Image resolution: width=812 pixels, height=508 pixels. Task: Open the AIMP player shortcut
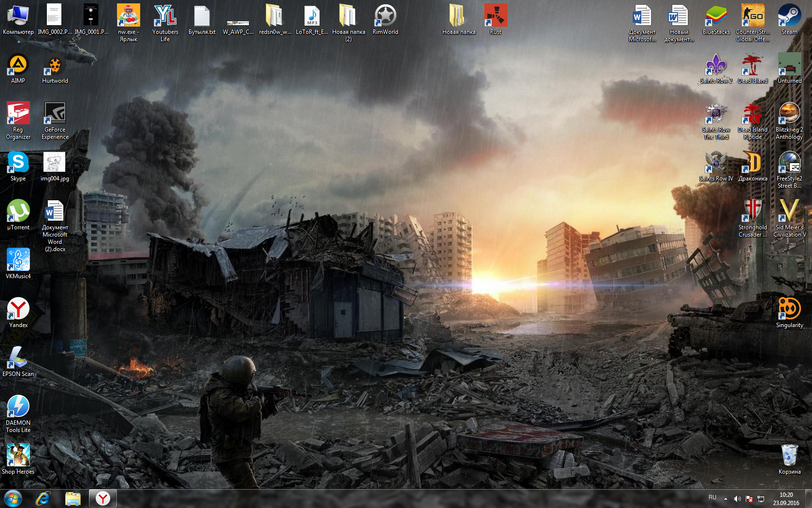coord(18,69)
